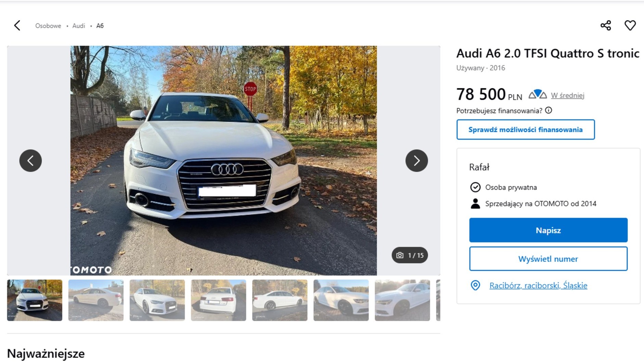Go back using the top-left arrow icon
This screenshot has height=362, width=644.
pyautogui.click(x=17, y=25)
